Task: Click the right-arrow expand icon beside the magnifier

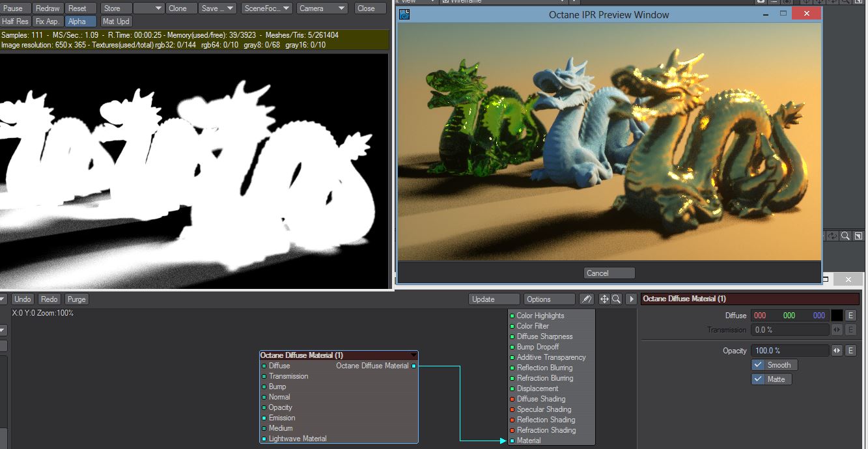Action: coord(631,299)
